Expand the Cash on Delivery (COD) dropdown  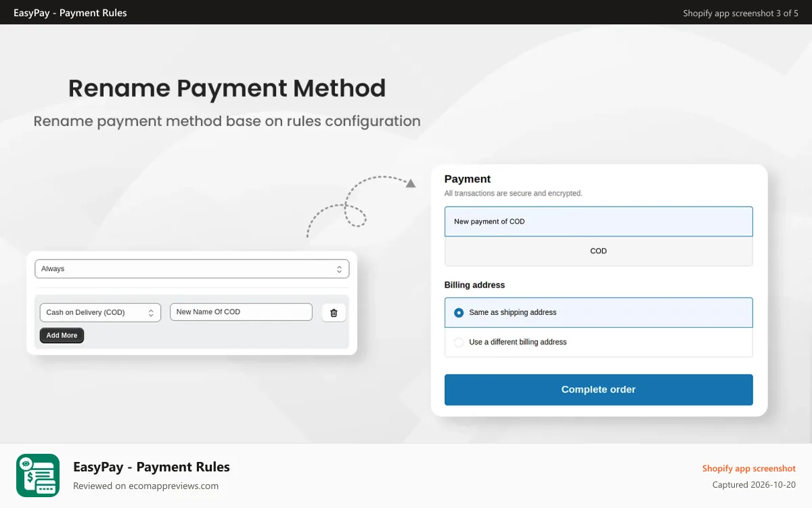click(100, 312)
